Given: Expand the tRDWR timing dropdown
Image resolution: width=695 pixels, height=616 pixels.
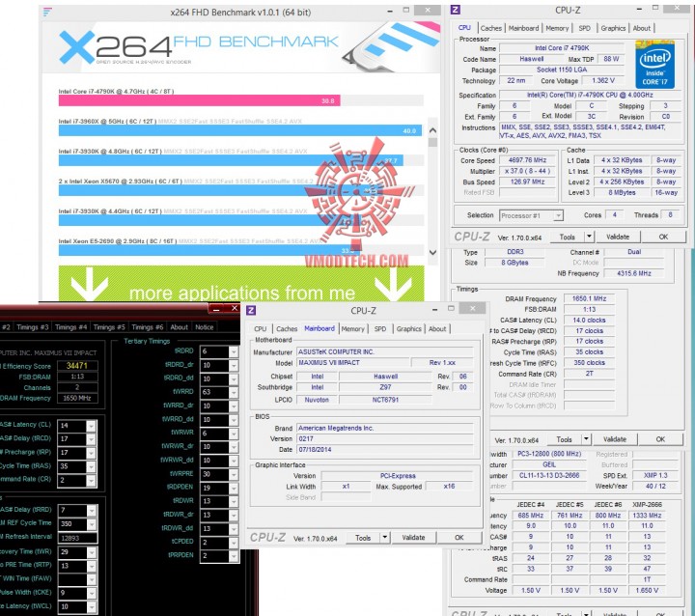Looking at the screenshot, I should [x=234, y=501].
